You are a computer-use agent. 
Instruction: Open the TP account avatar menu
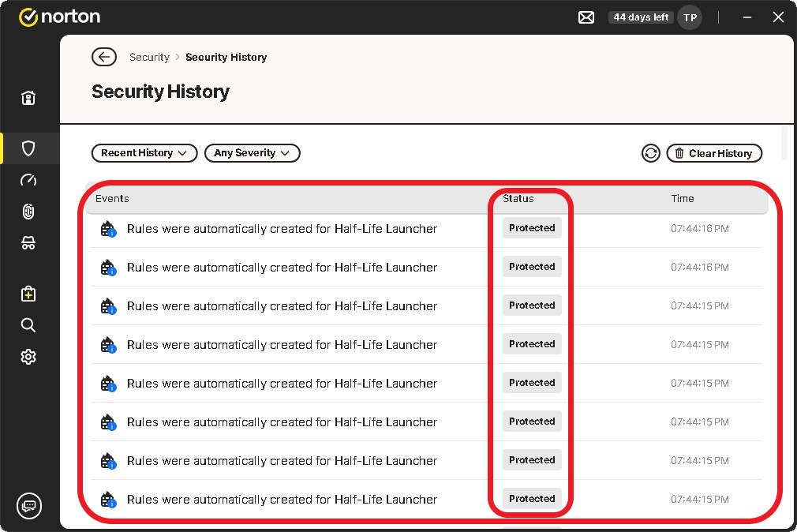pos(690,17)
